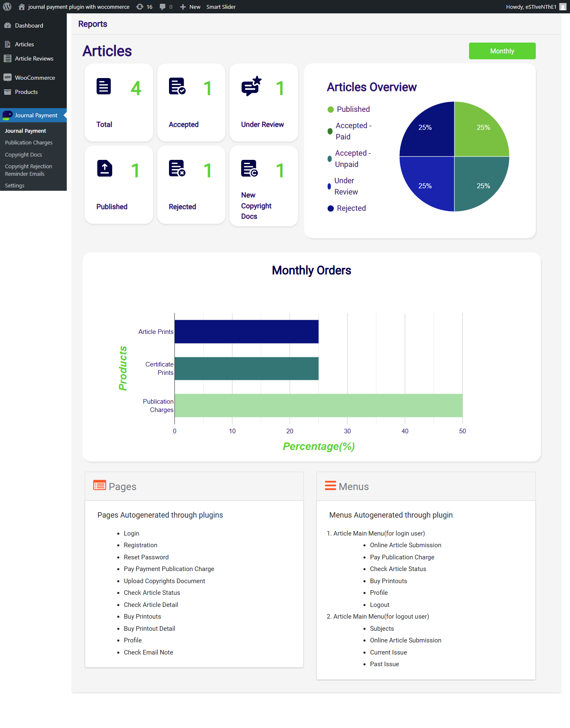Click the Under Review star chat icon

(252, 86)
